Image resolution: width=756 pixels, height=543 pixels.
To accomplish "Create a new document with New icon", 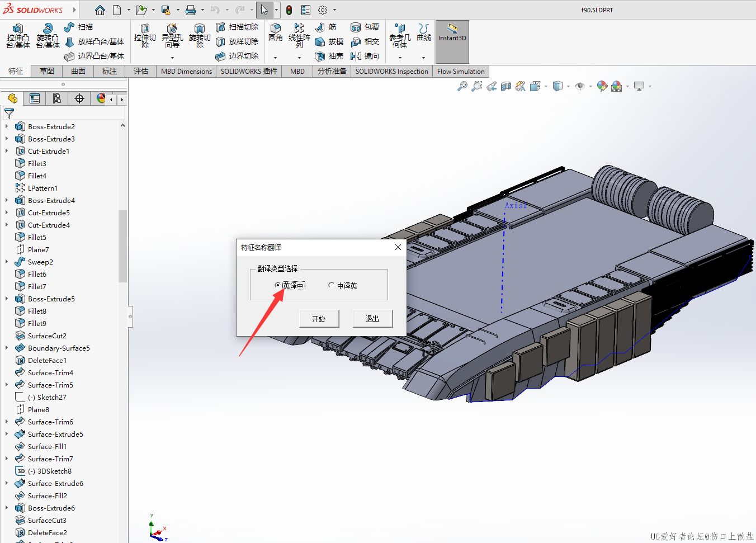I will coord(117,10).
